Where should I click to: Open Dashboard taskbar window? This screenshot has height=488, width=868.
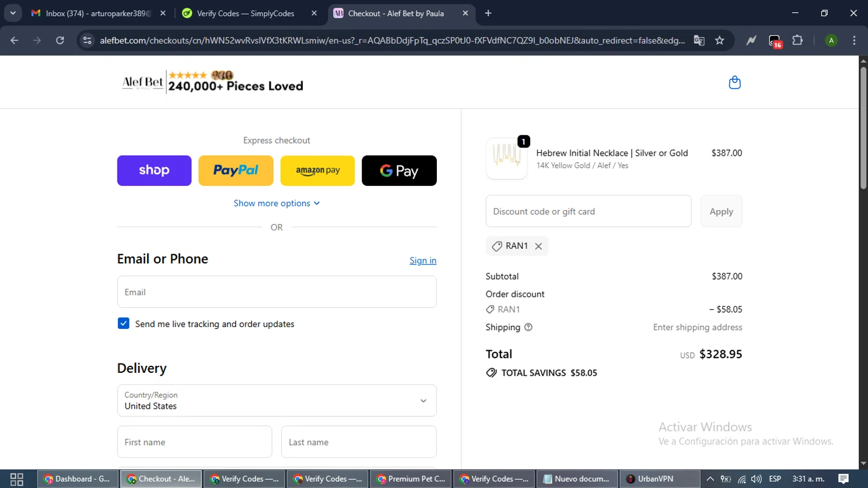click(x=78, y=479)
